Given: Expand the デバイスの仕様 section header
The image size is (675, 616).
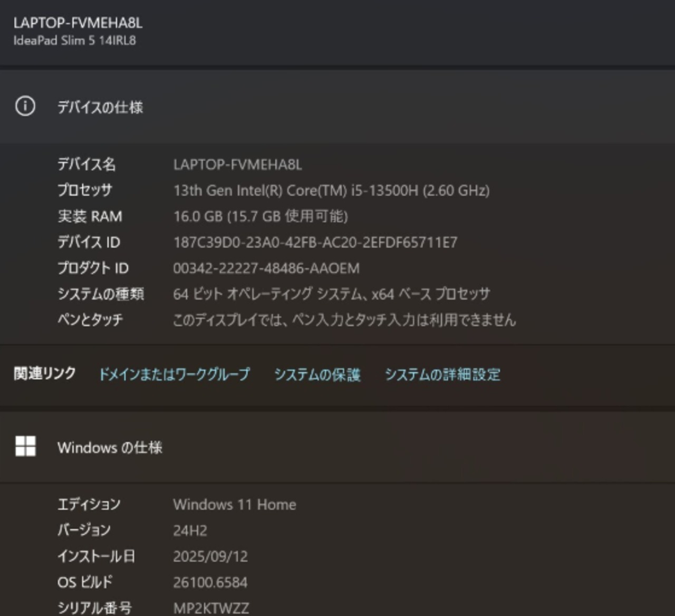Looking at the screenshot, I should (x=337, y=107).
